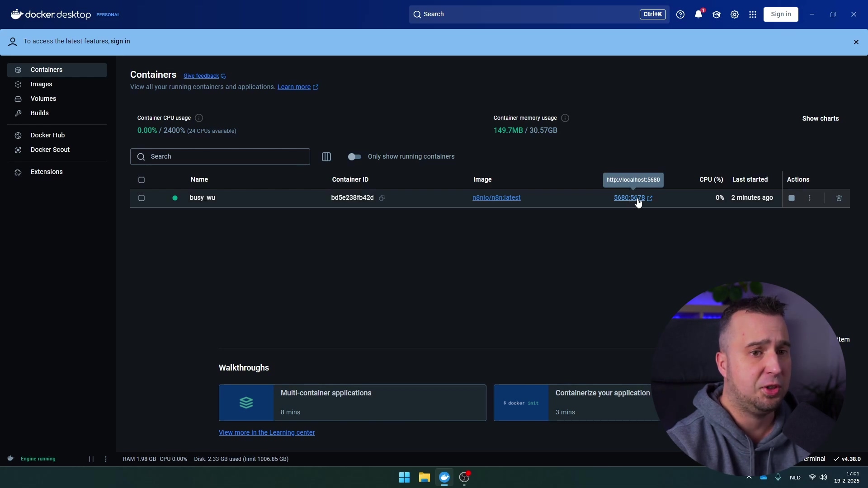868x488 pixels.
Task: Click Show charts
Action: pos(821,118)
